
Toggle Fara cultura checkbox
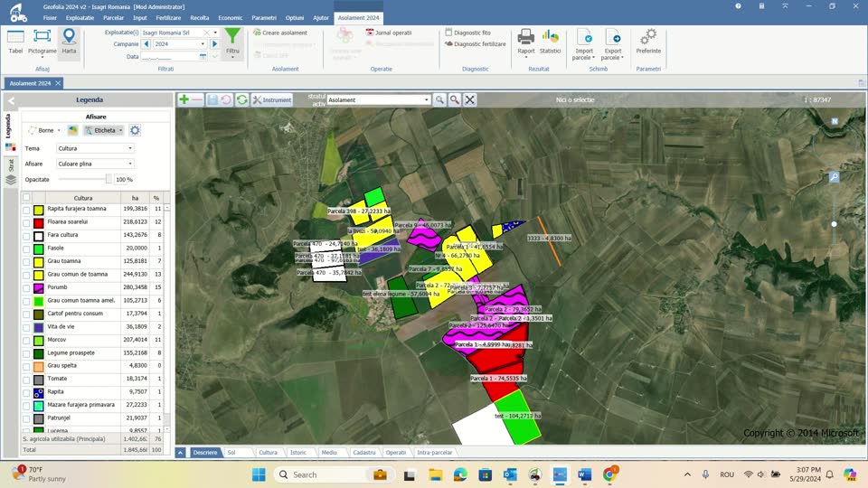(x=26, y=236)
